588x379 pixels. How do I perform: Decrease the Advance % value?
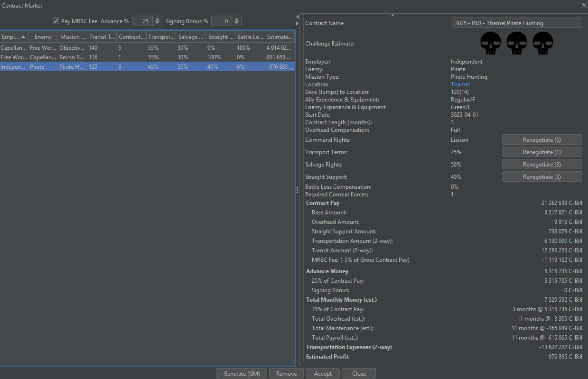click(157, 23)
